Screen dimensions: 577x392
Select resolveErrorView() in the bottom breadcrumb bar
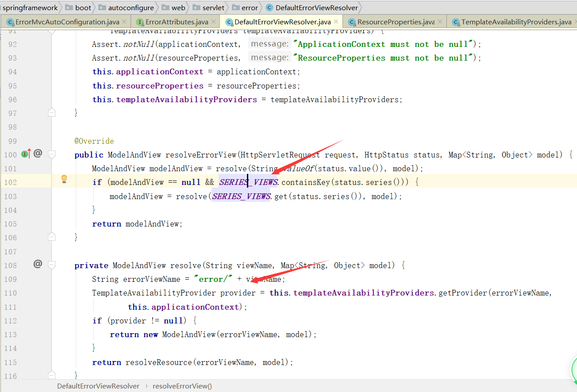click(x=182, y=386)
